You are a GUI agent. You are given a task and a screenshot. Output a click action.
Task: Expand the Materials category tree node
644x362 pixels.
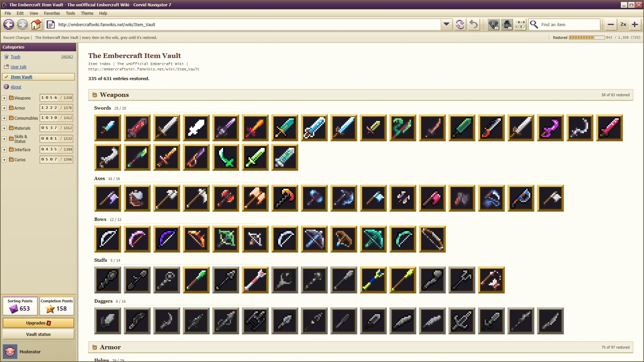pyautogui.click(x=4, y=128)
